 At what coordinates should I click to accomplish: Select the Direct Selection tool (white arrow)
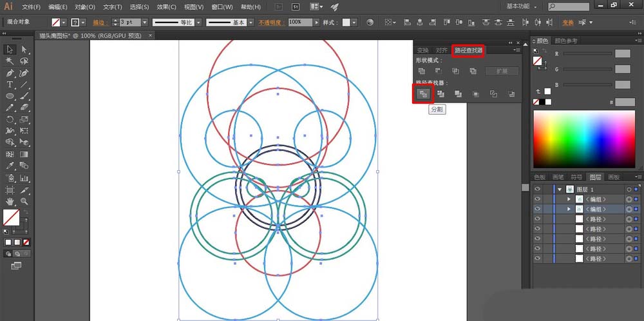click(x=24, y=50)
